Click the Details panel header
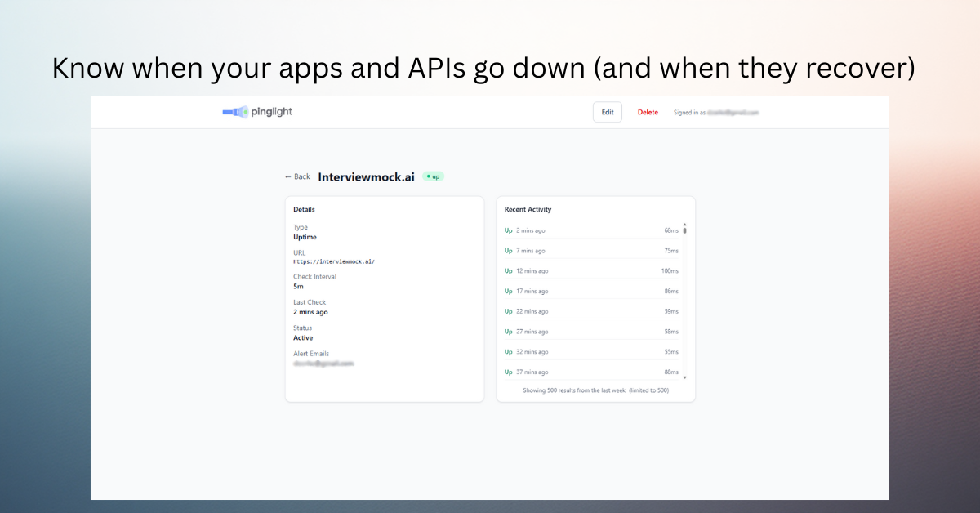The height and width of the screenshot is (513, 980). pos(304,209)
